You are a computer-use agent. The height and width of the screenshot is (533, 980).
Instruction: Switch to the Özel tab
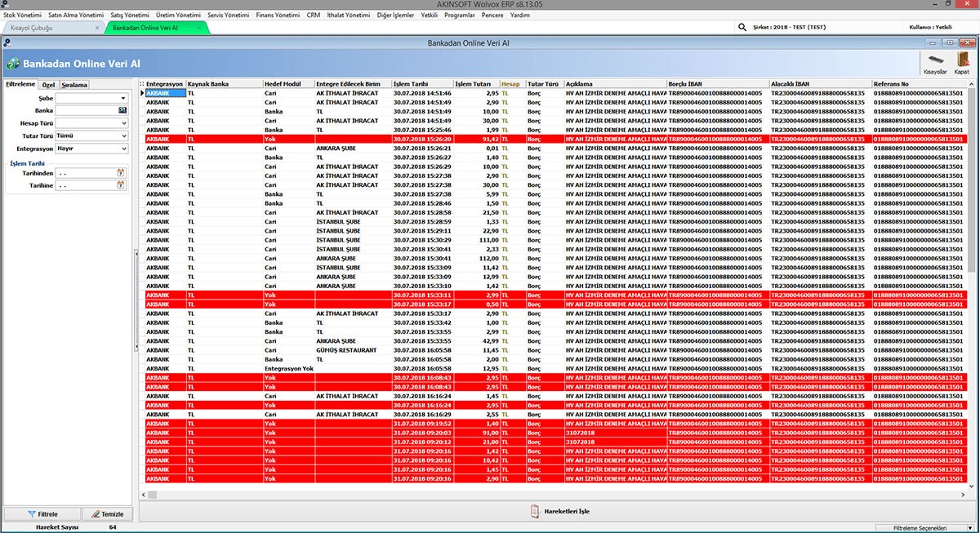pyautogui.click(x=48, y=84)
